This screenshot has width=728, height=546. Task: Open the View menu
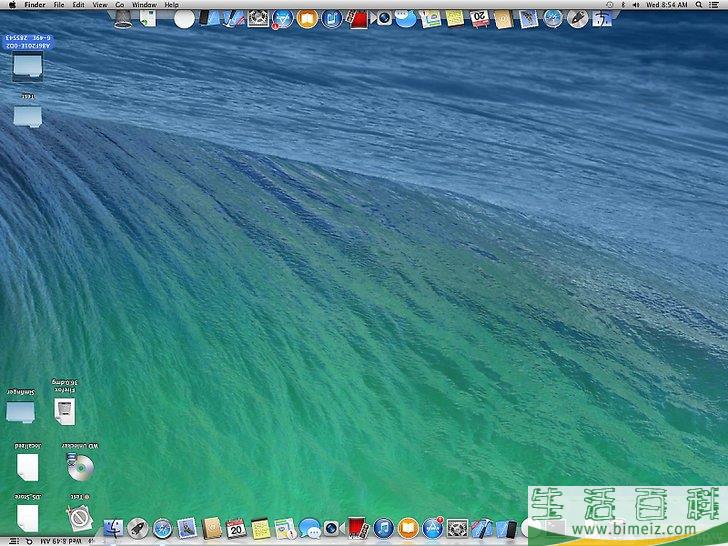pyautogui.click(x=100, y=5)
